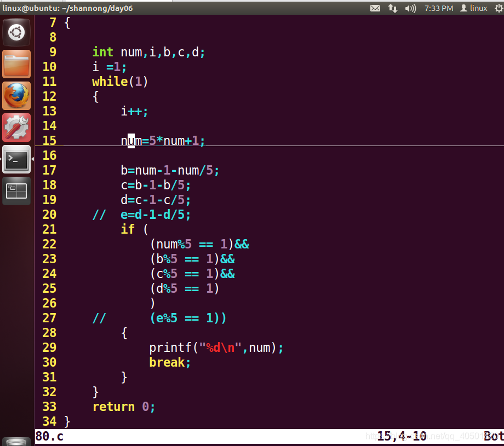
Task: Open the Workspace Switcher icon
Action: [x=16, y=191]
